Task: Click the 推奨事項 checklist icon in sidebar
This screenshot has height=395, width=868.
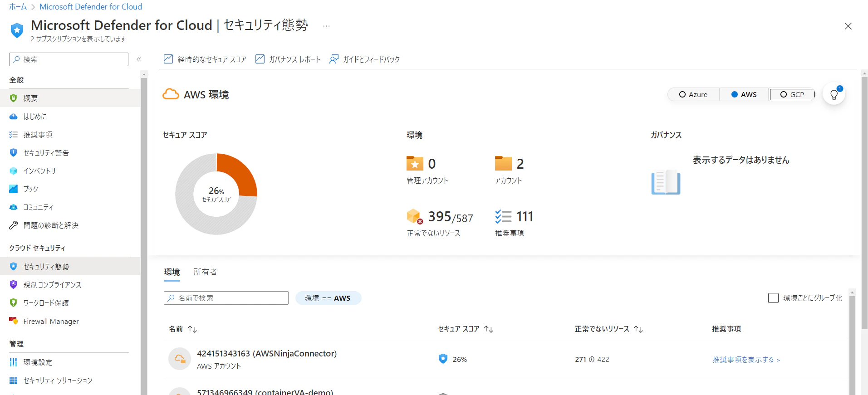Action: pos(14,135)
